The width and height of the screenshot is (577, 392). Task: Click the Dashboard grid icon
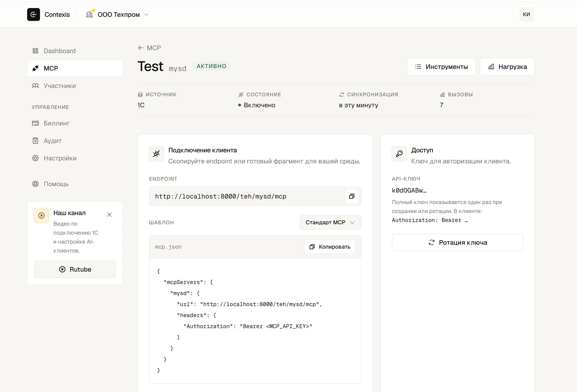pos(35,51)
